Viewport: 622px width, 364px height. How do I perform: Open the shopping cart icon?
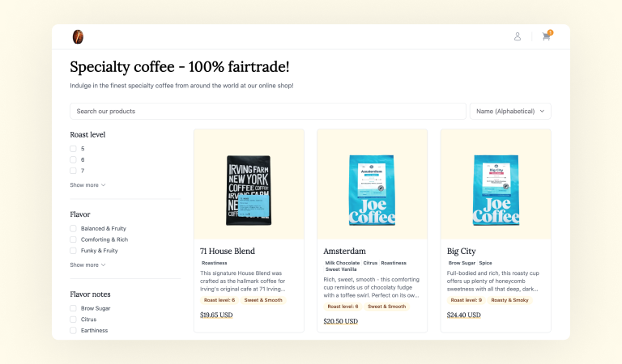(x=547, y=36)
